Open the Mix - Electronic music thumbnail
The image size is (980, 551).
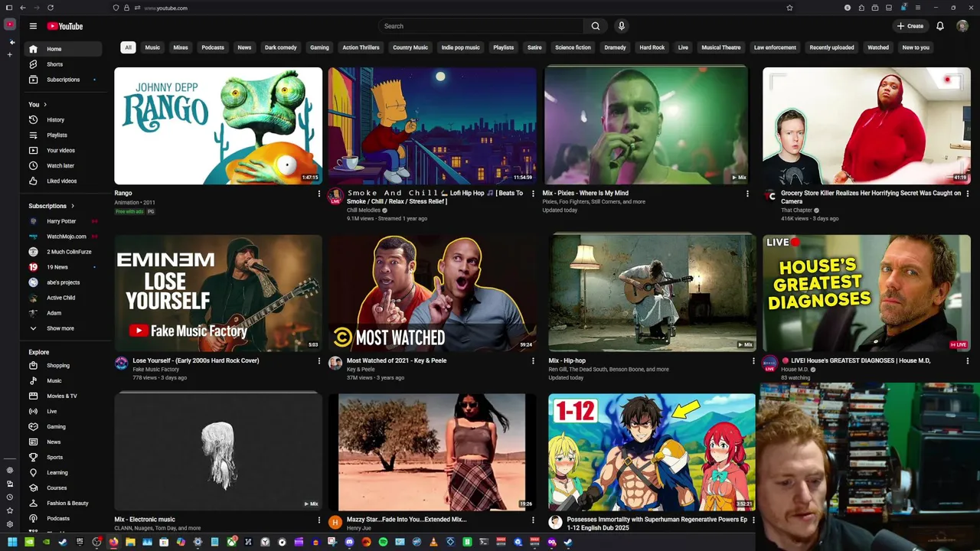coord(218,452)
